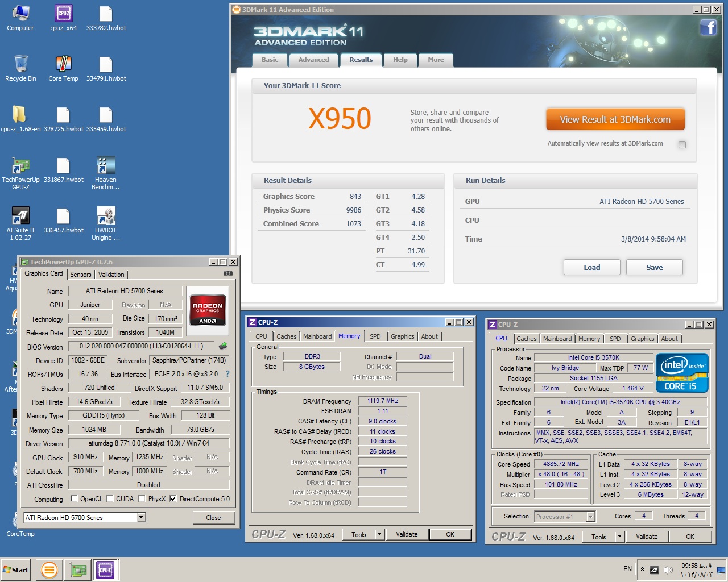The height and width of the screenshot is (582, 728).
Task: Switch to the Sensors tab in GPU-Z
Action: coord(80,275)
